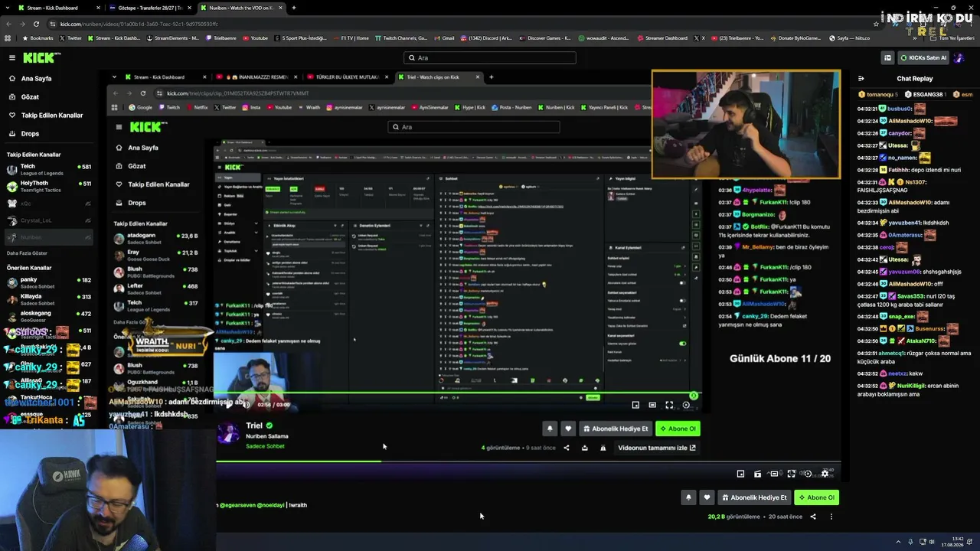This screenshot has width=980, height=551.
Task: Close the Nuriben VOD browser tab
Action: click(281, 8)
